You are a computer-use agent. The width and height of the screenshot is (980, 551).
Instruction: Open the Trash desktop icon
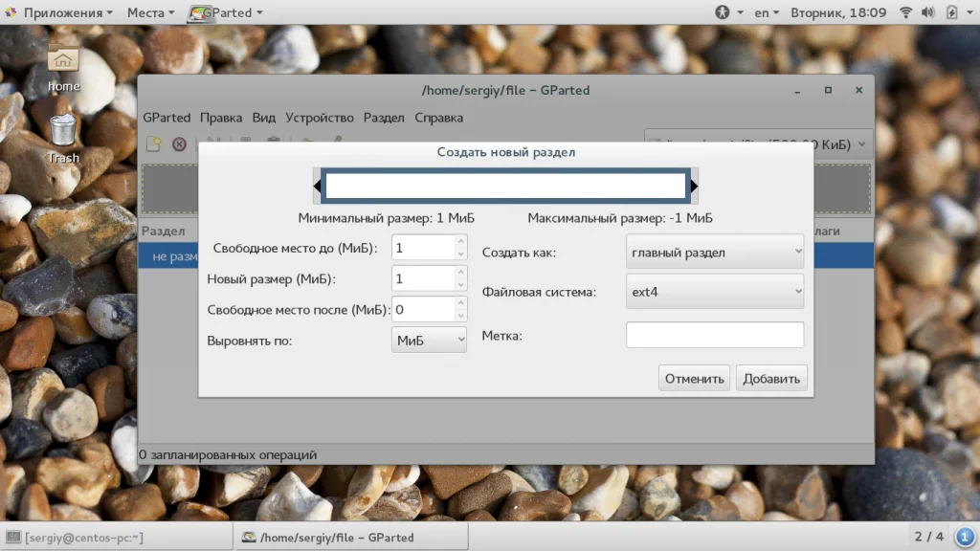(63, 140)
